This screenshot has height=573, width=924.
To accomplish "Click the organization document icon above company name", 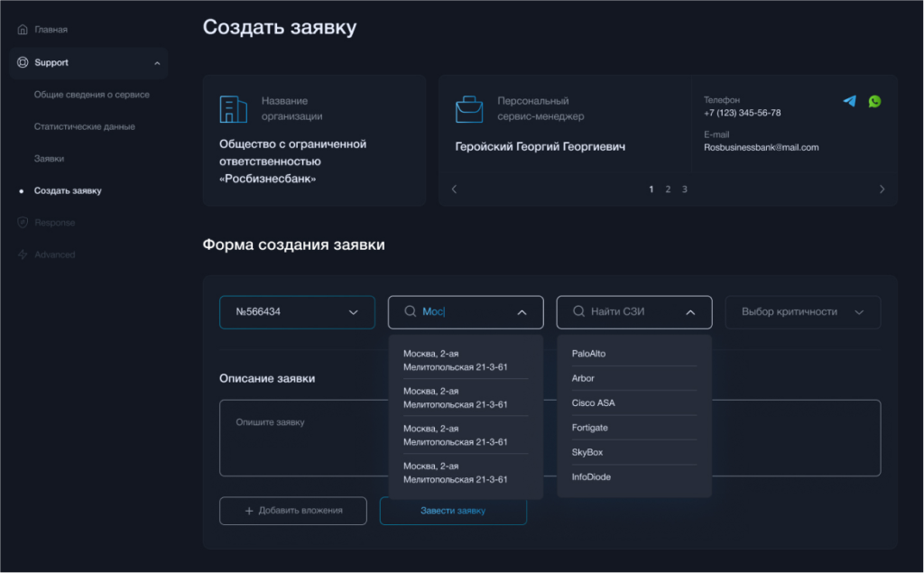I will 234,108.
